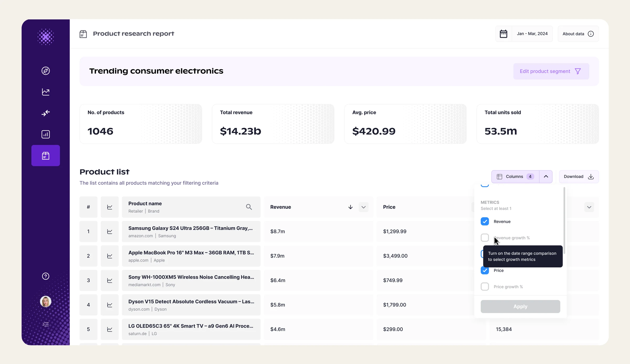Select the active product report sidebar tab
The height and width of the screenshot is (364, 630).
[46, 156]
